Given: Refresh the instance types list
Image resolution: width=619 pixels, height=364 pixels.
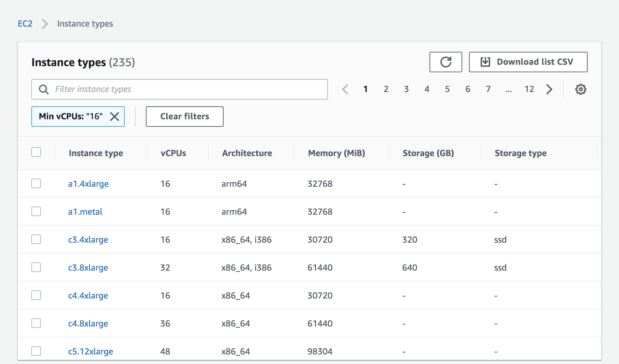Looking at the screenshot, I should pyautogui.click(x=446, y=62).
